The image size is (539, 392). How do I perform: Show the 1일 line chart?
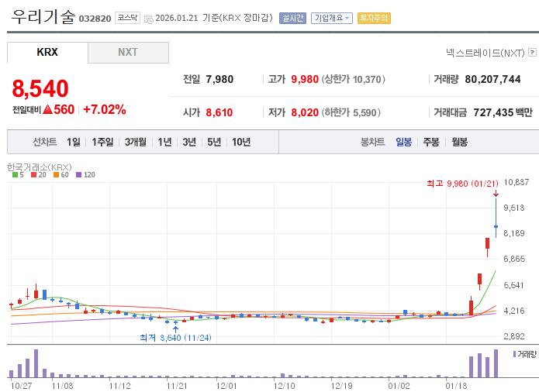click(74, 142)
